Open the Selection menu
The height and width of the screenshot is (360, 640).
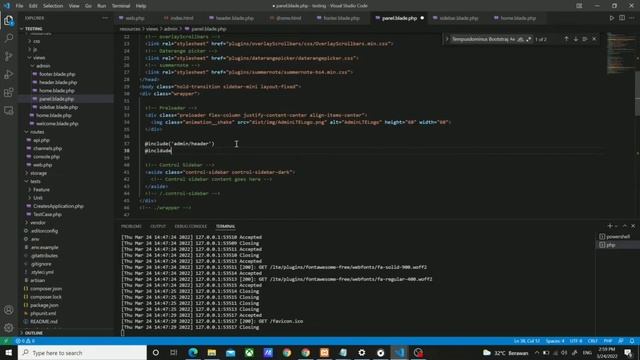tap(53, 6)
